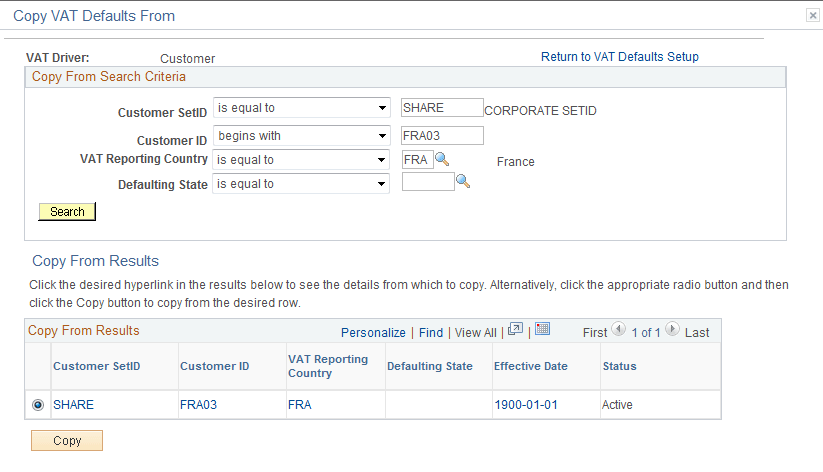Sort by Effective Date column header

(x=531, y=366)
